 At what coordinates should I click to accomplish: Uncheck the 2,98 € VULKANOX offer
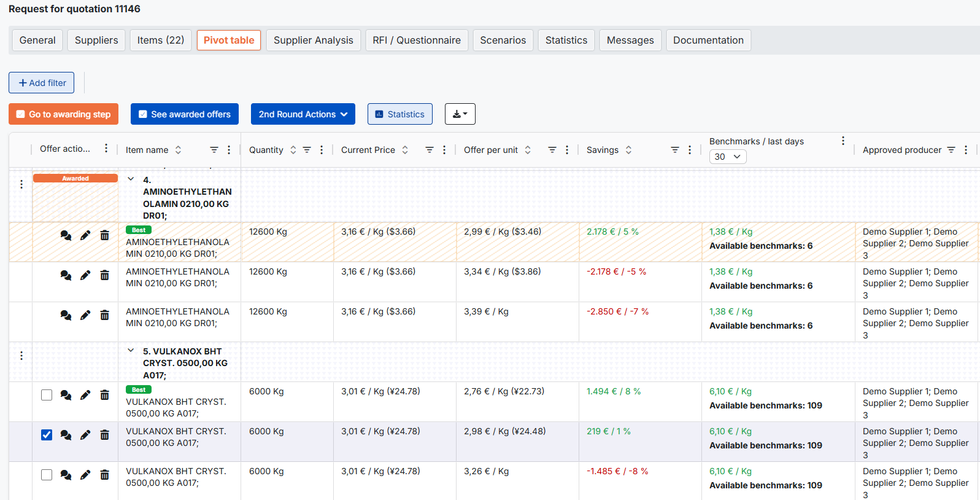pyautogui.click(x=47, y=435)
